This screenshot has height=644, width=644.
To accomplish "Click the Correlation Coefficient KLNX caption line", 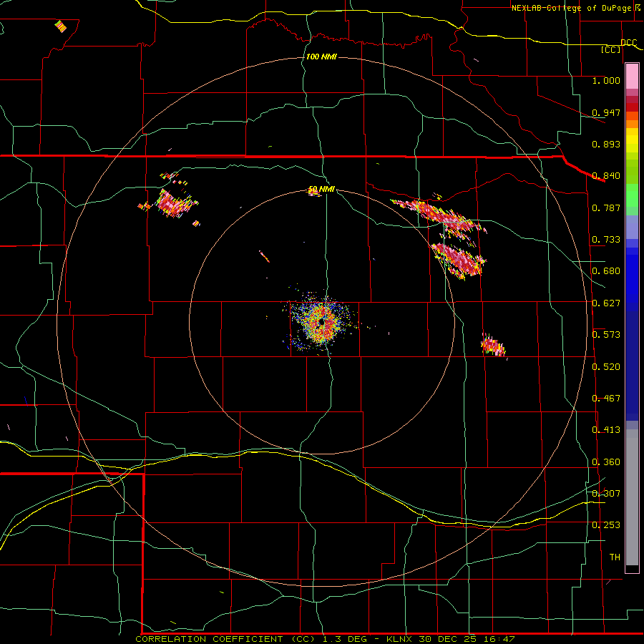I will (x=325, y=639).
